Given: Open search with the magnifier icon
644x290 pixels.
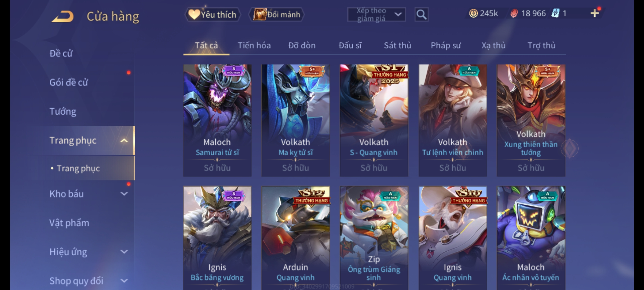Looking at the screenshot, I should coord(421,15).
